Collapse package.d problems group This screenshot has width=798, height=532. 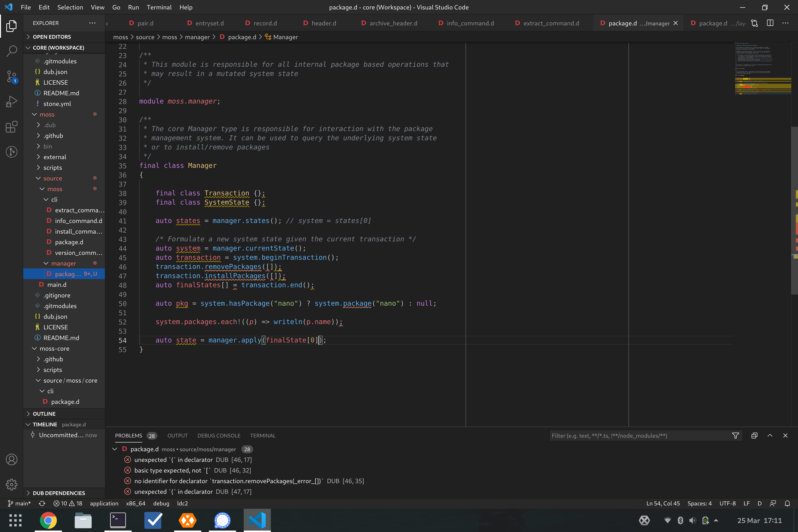point(115,449)
